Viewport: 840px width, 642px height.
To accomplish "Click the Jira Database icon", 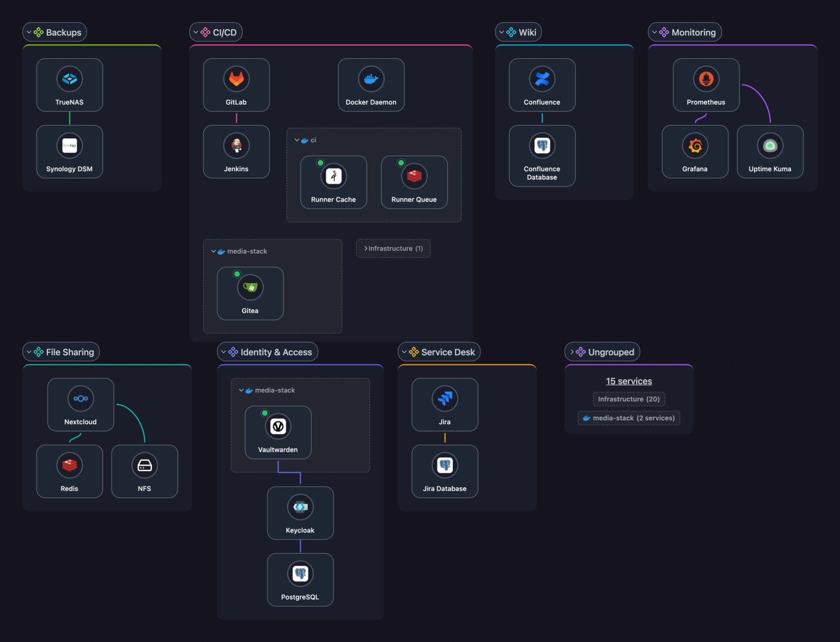I will click(x=445, y=465).
